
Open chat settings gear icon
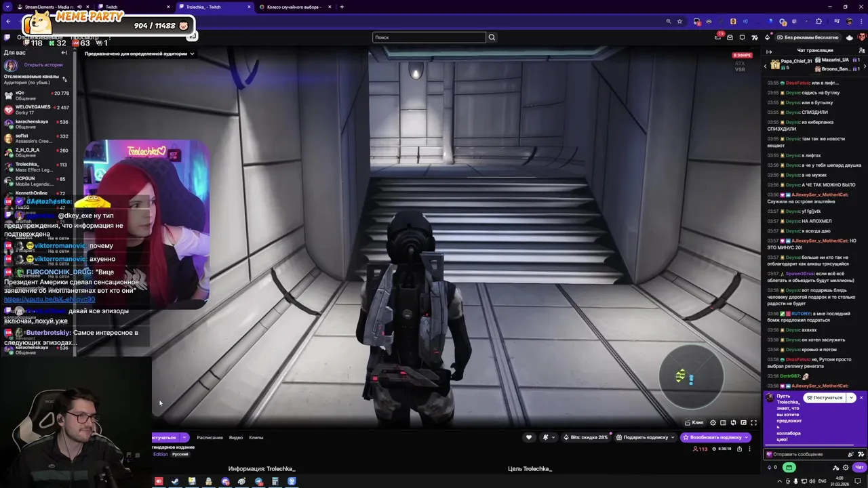coord(846,467)
